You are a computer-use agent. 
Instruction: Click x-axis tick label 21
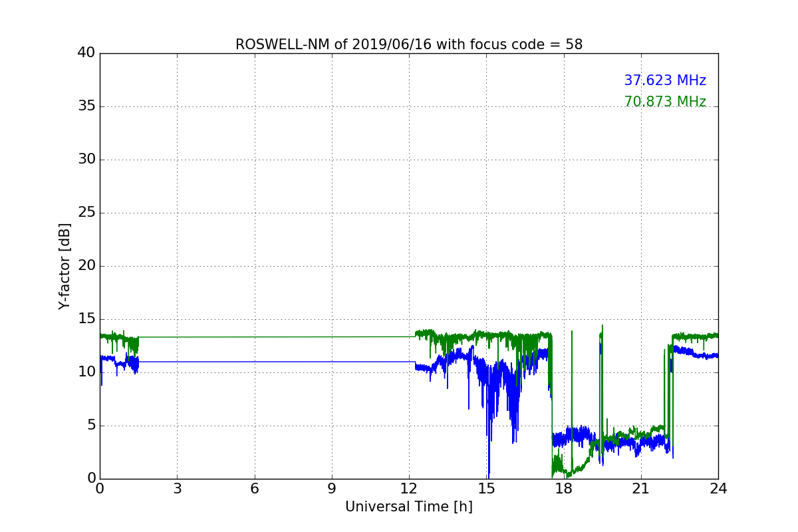pyautogui.click(x=641, y=489)
